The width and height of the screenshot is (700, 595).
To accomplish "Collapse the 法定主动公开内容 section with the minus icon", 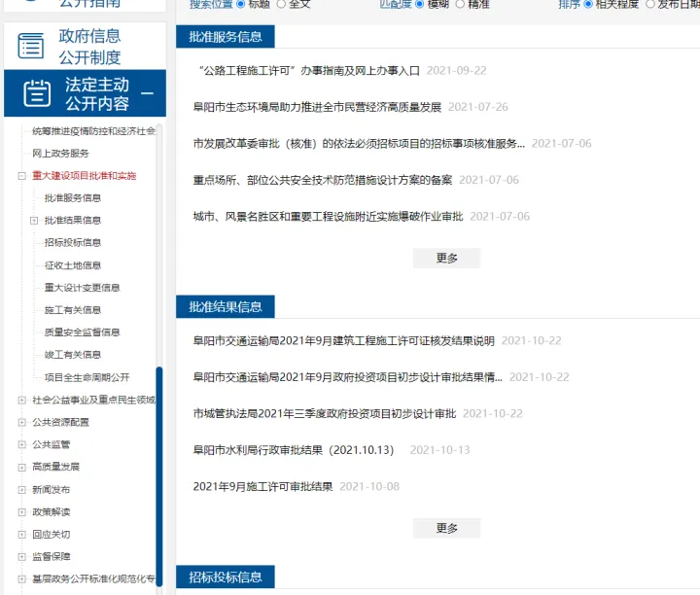I will (148, 93).
